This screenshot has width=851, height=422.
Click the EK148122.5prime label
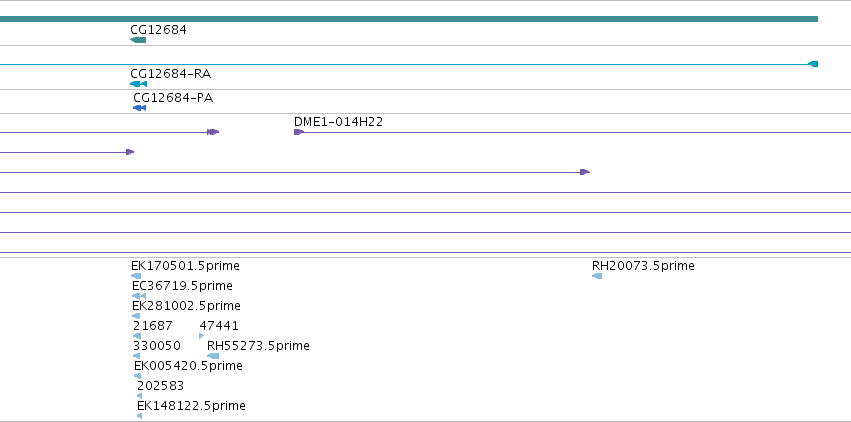tap(192, 406)
